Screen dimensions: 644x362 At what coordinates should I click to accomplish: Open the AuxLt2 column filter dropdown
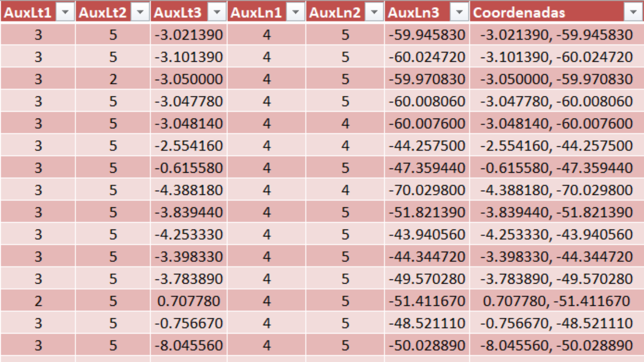(140, 13)
